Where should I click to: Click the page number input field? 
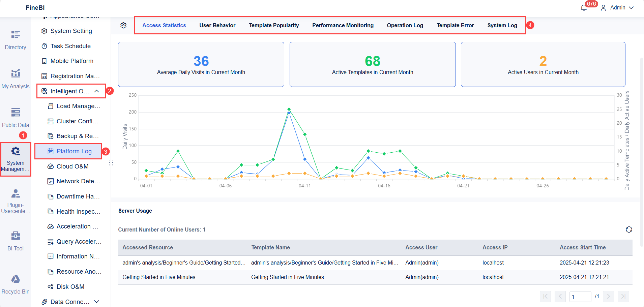tap(580, 297)
